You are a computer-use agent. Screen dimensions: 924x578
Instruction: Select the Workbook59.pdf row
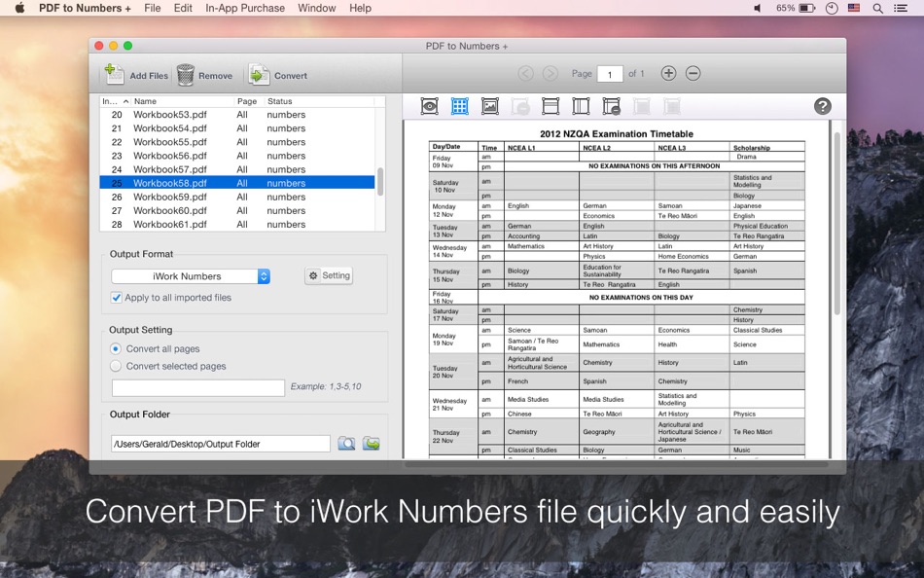[x=237, y=197]
